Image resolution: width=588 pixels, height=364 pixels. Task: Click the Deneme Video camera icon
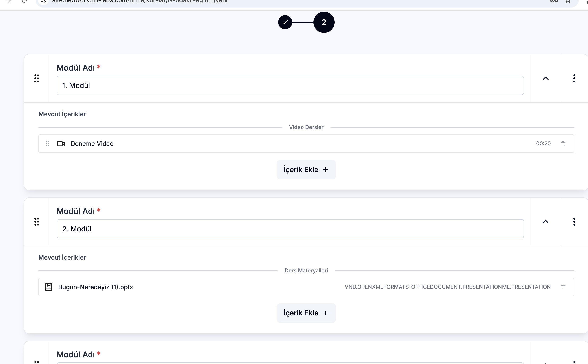61,144
